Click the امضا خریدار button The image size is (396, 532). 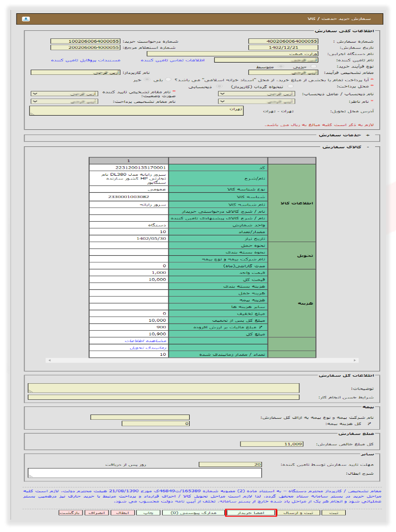[x=251, y=513]
